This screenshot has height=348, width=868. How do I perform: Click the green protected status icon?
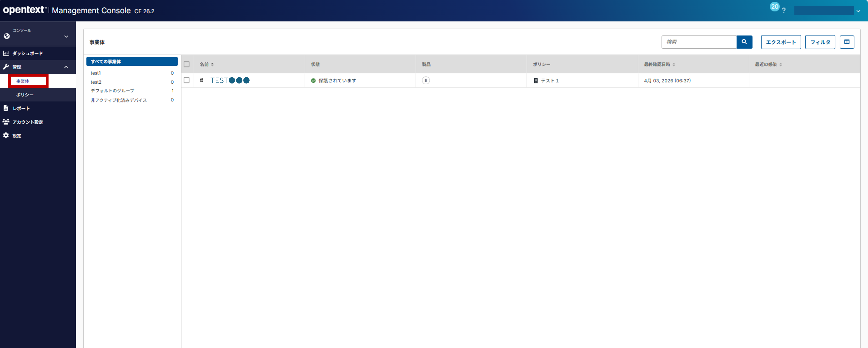pyautogui.click(x=313, y=81)
